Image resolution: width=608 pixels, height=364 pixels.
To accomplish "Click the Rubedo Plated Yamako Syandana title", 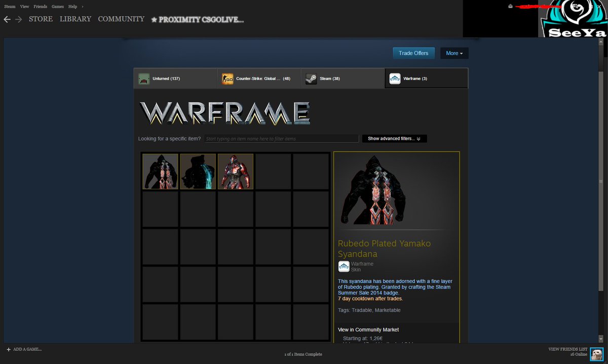I will pyautogui.click(x=385, y=249).
